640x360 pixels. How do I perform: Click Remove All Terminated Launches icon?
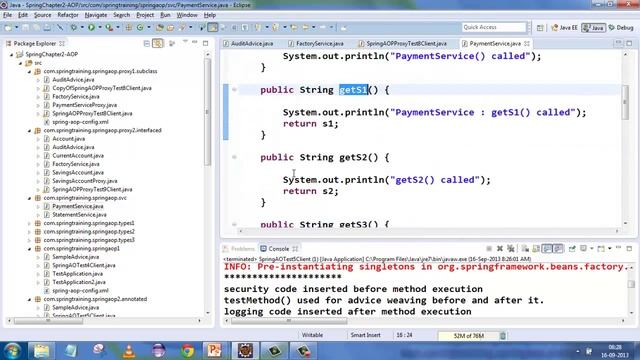[511, 248]
